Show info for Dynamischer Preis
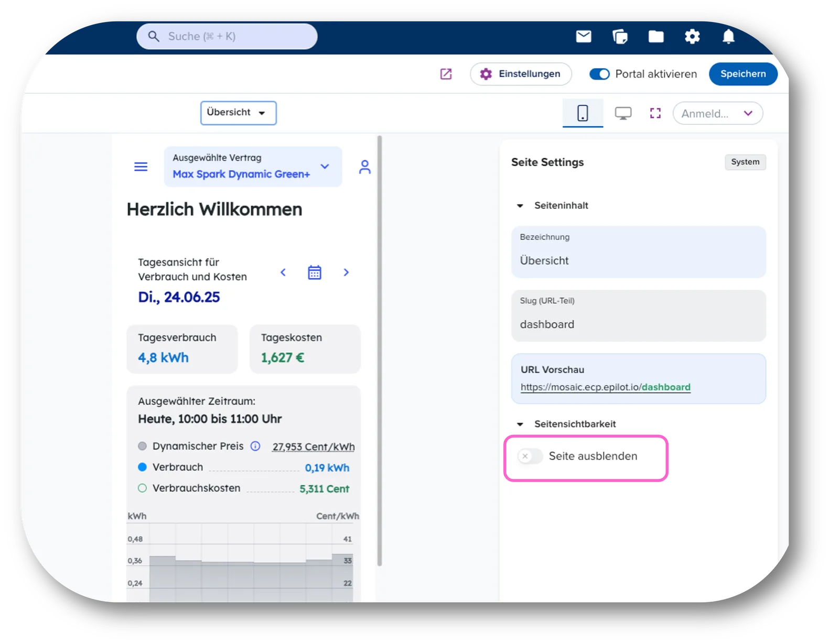839x644 pixels. [255, 446]
